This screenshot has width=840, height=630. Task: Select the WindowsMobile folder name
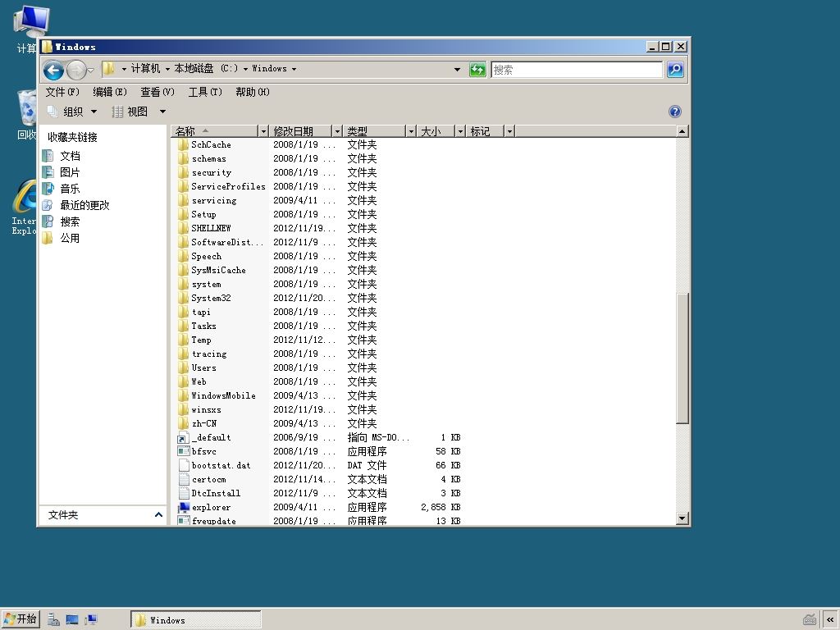[223, 396]
